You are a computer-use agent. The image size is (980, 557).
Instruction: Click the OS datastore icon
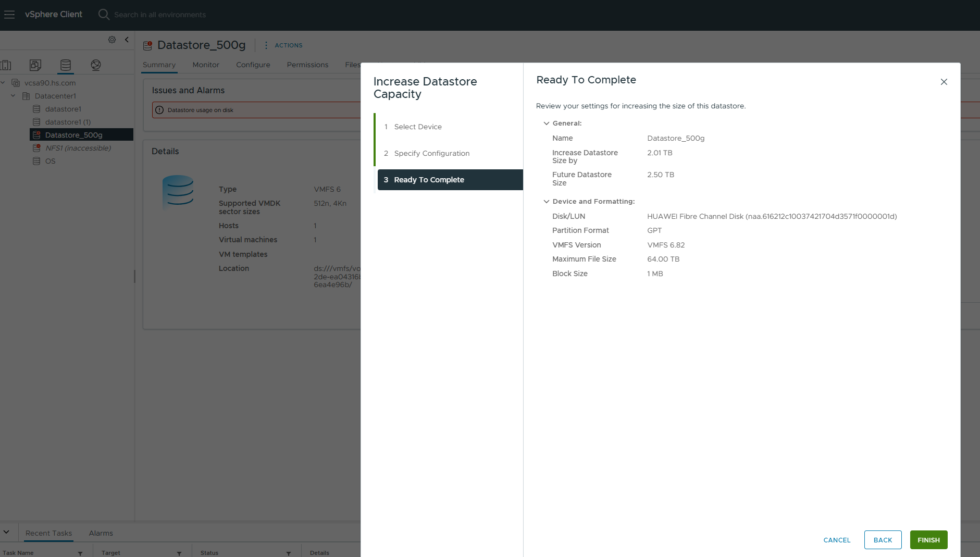tap(36, 161)
